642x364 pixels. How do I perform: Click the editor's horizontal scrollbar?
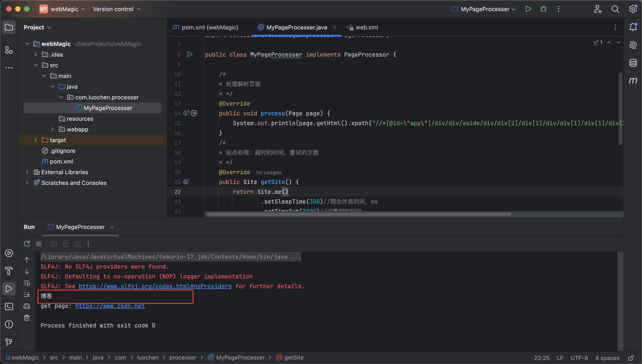[358, 215]
